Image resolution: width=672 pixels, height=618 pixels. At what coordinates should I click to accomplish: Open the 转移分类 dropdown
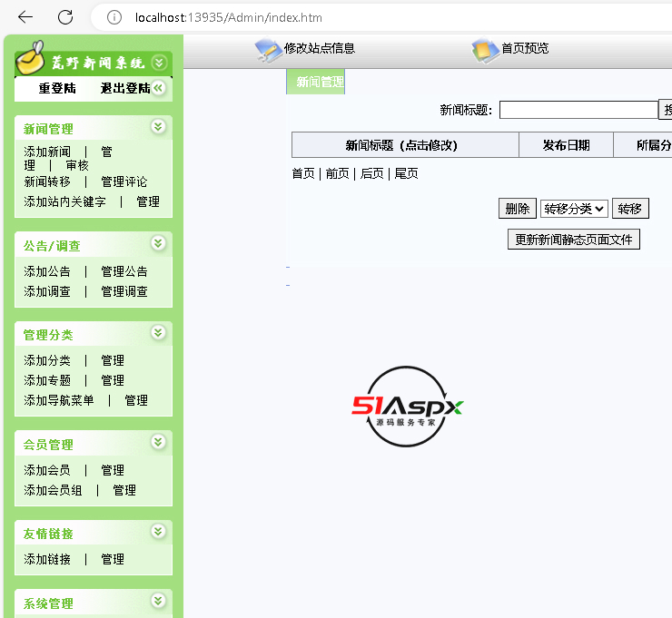(574, 209)
